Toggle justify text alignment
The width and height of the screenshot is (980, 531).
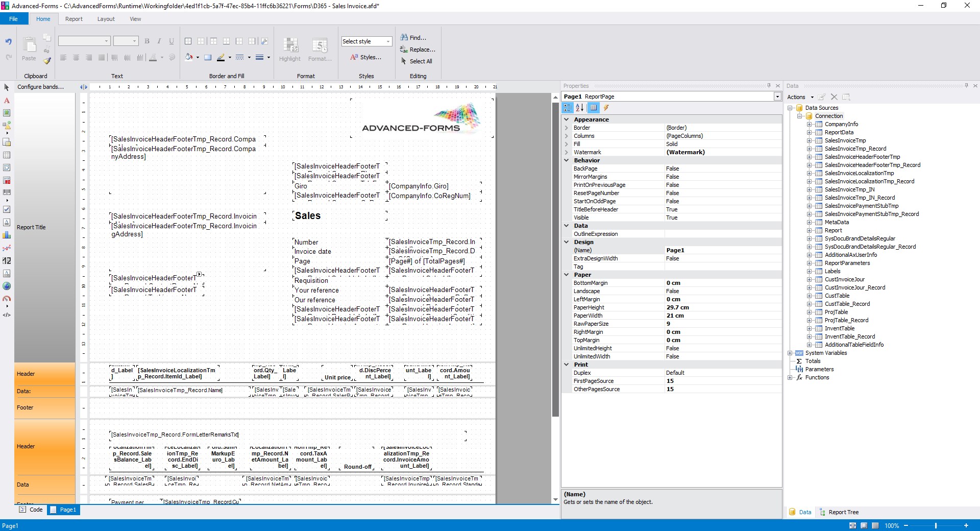102,58
